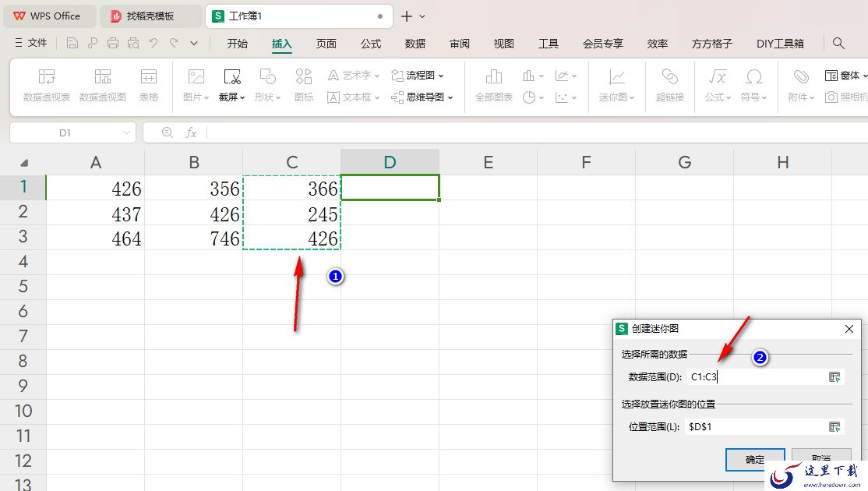868x491 pixels.
Task: Click the Select All corner triangle
Action: [x=24, y=163]
